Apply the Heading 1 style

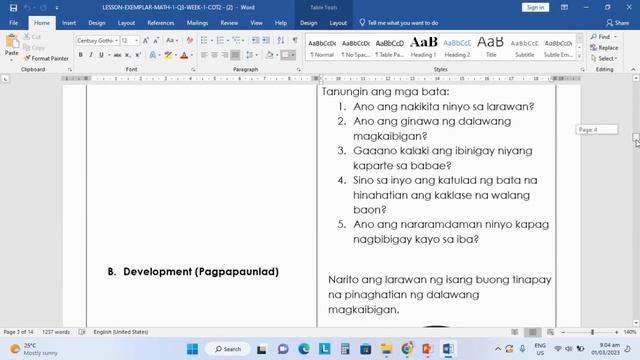(x=423, y=47)
